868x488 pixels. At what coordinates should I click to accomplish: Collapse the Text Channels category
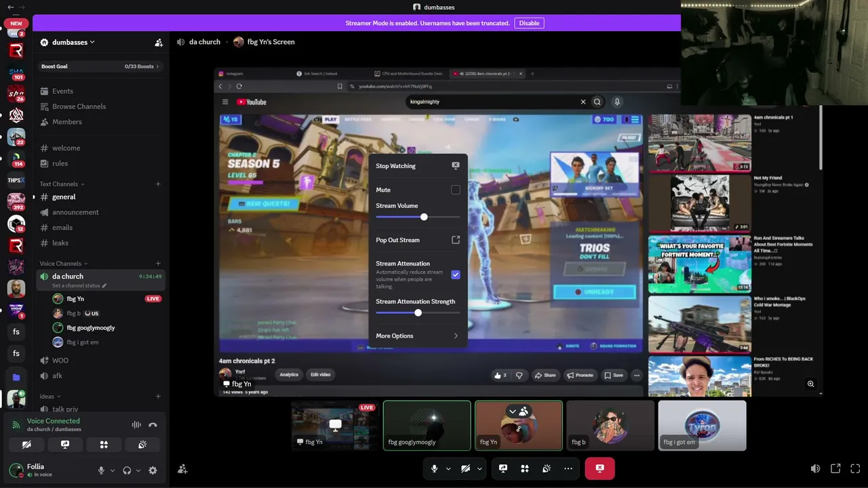(x=62, y=184)
